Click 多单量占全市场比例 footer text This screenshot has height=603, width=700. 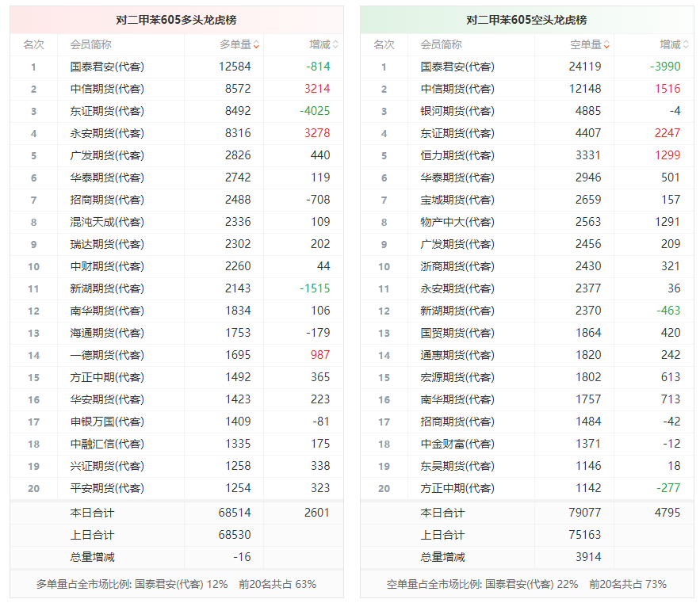[x=176, y=584]
